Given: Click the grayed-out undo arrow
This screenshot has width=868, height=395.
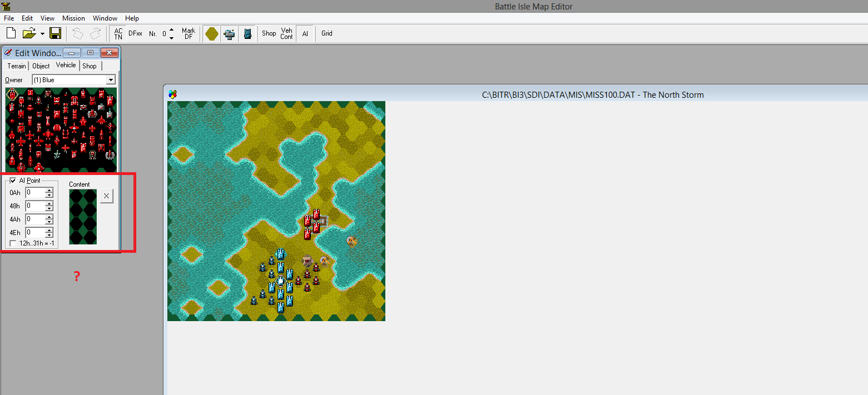Looking at the screenshot, I should point(78,33).
